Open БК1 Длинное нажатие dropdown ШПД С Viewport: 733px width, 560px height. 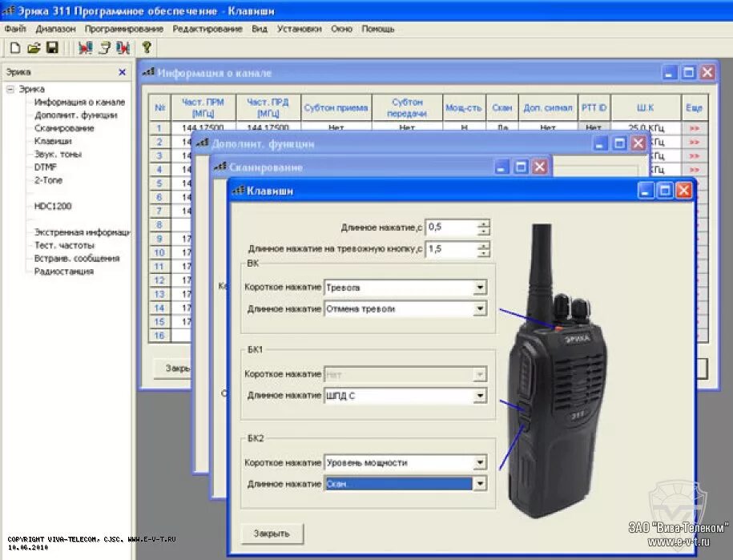pos(480,396)
